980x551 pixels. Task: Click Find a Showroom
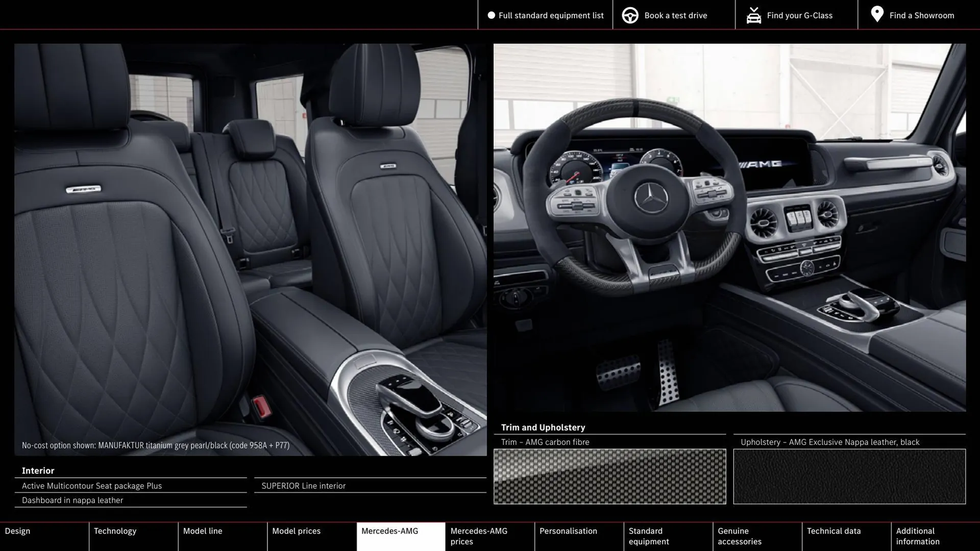tap(922, 15)
